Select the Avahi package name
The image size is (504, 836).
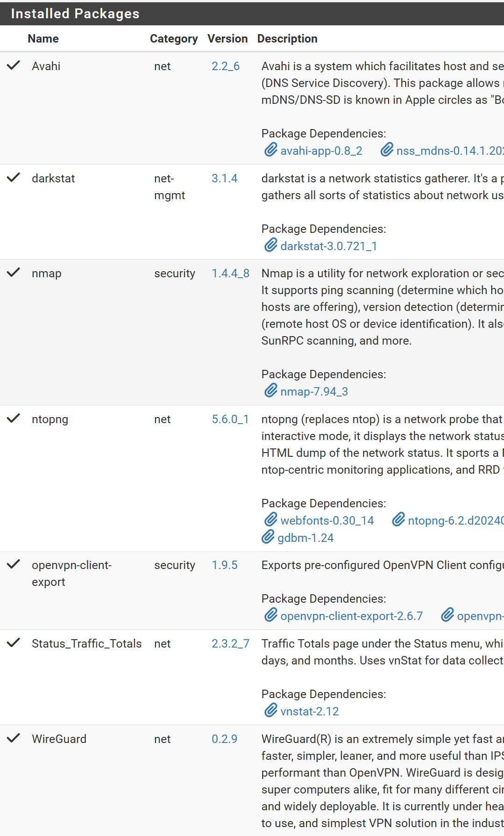(46, 66)
